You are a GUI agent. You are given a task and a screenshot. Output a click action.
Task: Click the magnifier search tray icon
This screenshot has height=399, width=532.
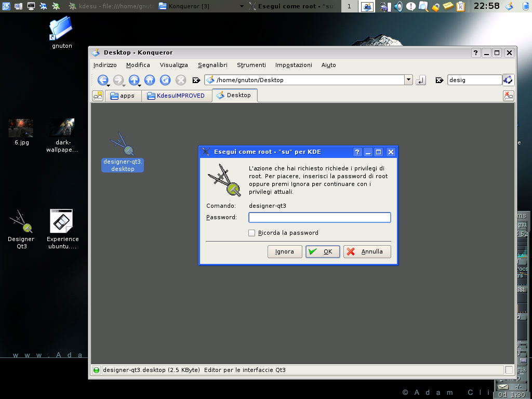click(x=423, y=6)
